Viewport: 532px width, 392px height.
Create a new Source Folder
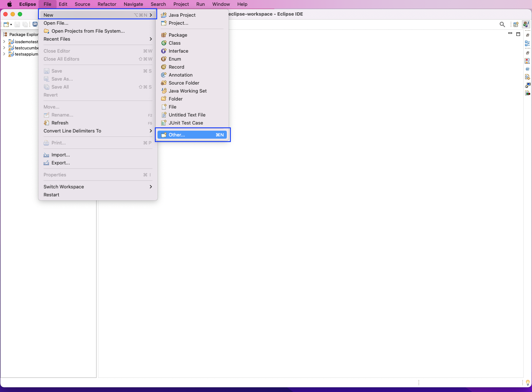point(193,83)
